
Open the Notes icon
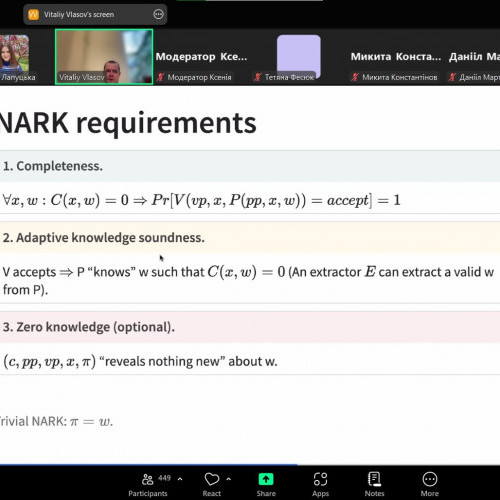click(x=374, y=479)
